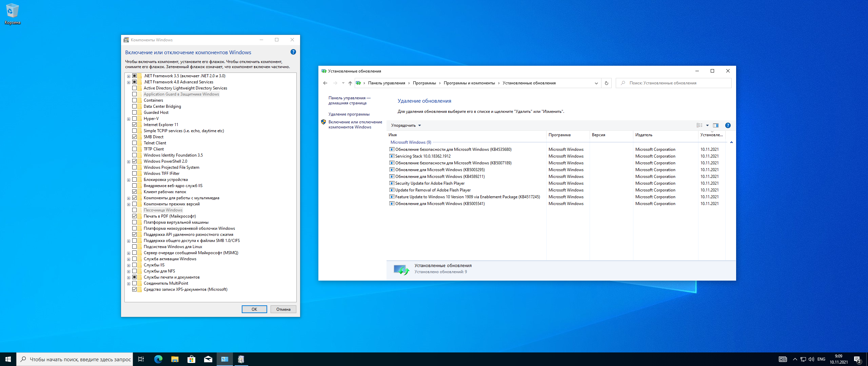
Task: Go up one folder level arrow
Action: coord(350,83)
